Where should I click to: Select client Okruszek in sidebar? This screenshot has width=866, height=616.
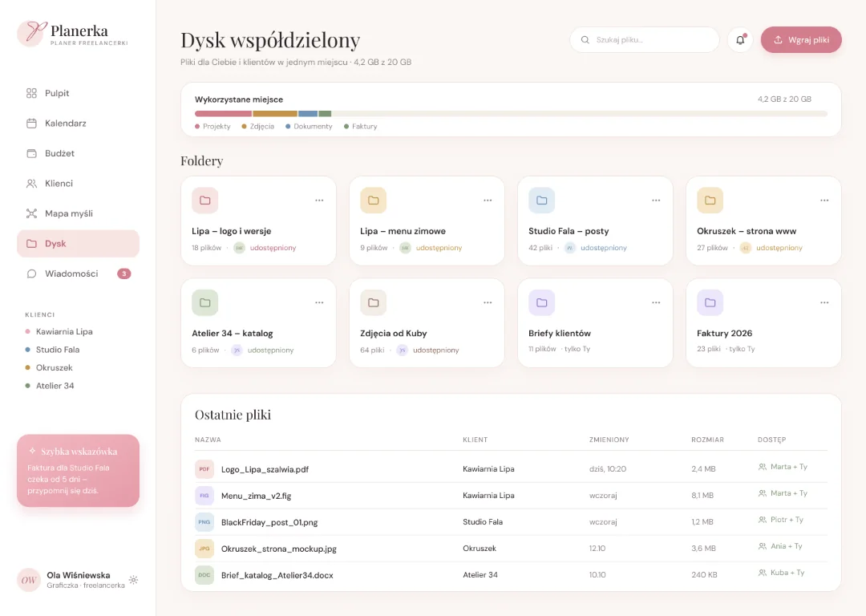(x=49, y=367)
